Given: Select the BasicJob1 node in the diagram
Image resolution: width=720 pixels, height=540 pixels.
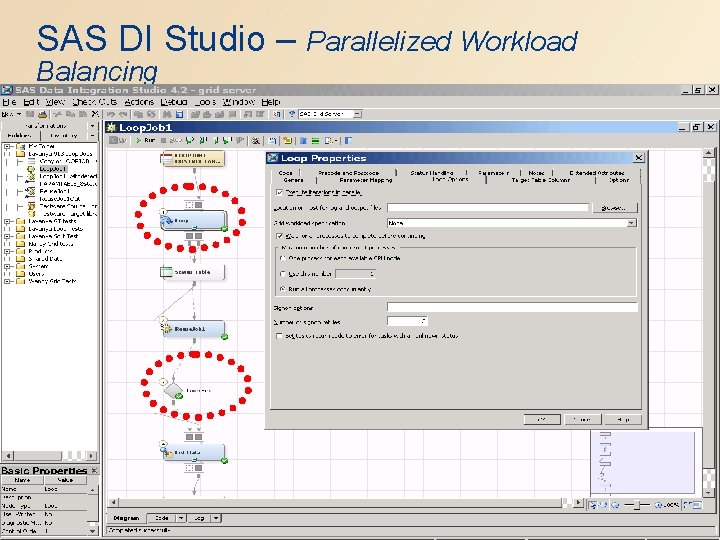Looking at the screenshot, I should [x=194, y=329].
